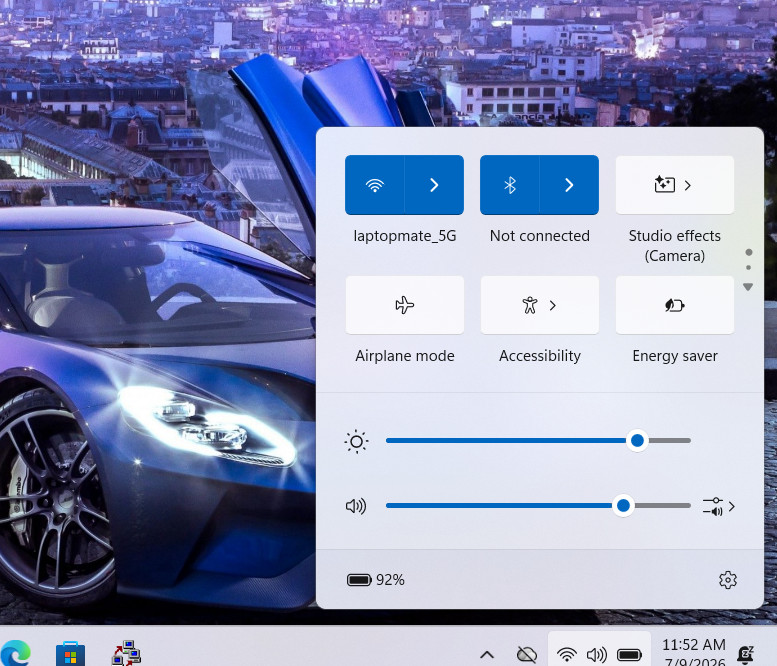Enable Airplane mode
The width and height of the screenshot is (777, 666).
pos(404,305)
